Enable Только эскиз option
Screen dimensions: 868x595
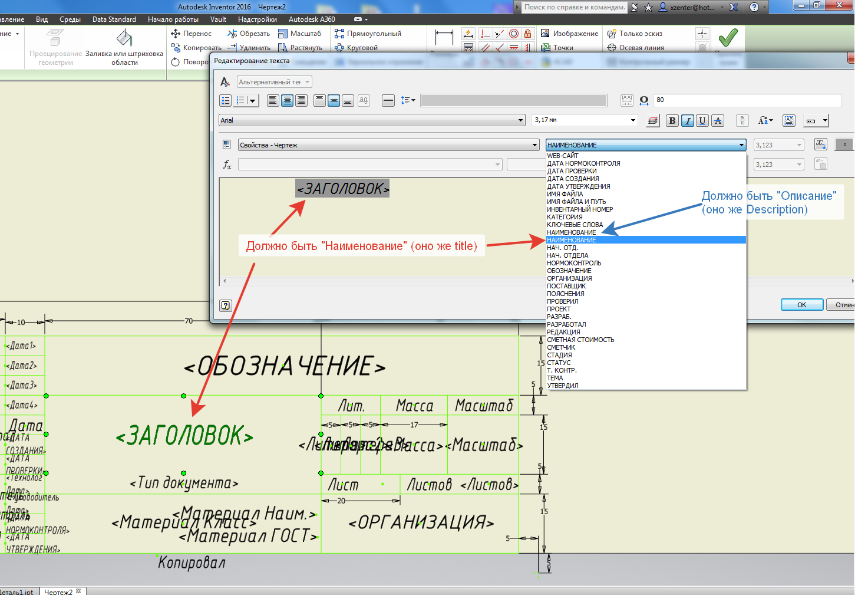(x=635, y=34)
